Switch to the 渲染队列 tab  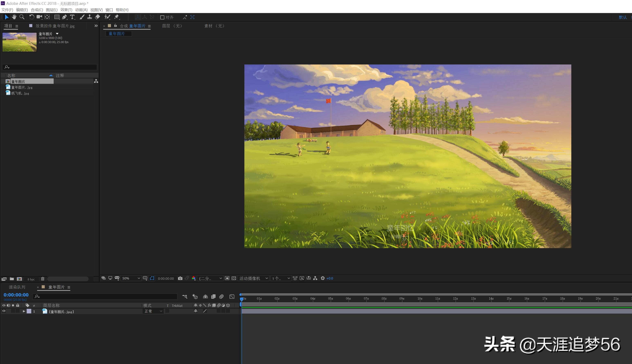[x=17, y=287]
